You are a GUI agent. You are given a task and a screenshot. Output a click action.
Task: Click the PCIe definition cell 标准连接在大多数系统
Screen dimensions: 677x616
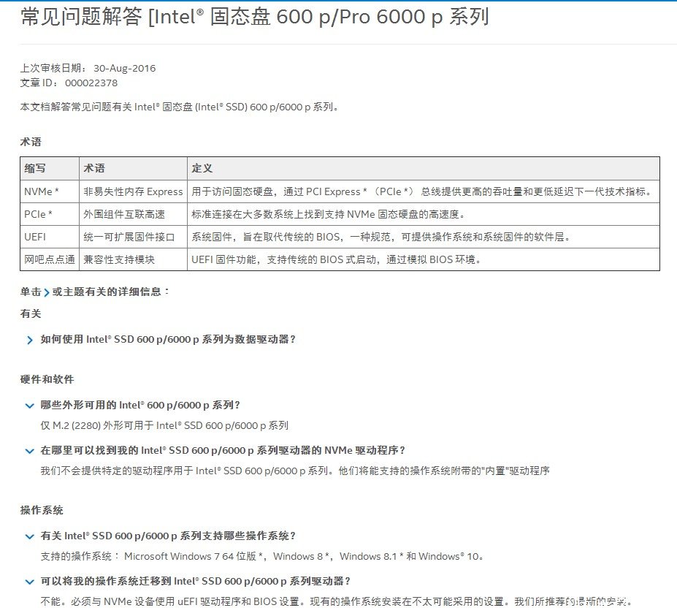[x=424, y=214]
